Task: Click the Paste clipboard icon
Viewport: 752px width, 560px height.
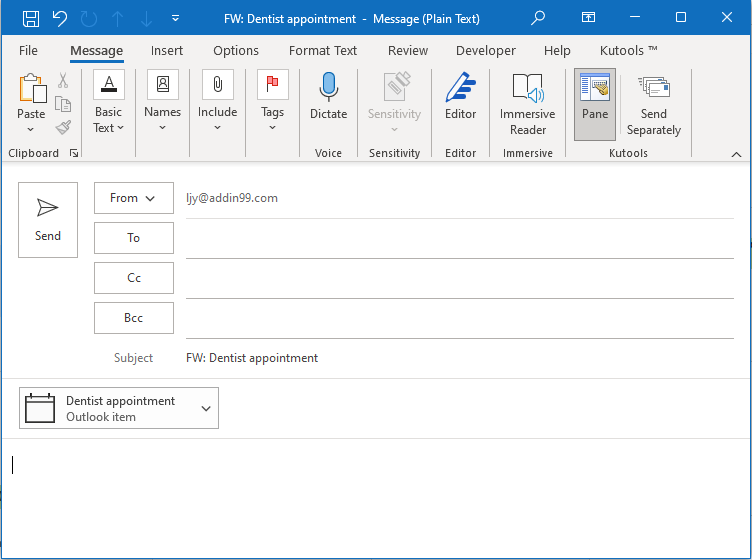Action: click(x=32, y=89)
